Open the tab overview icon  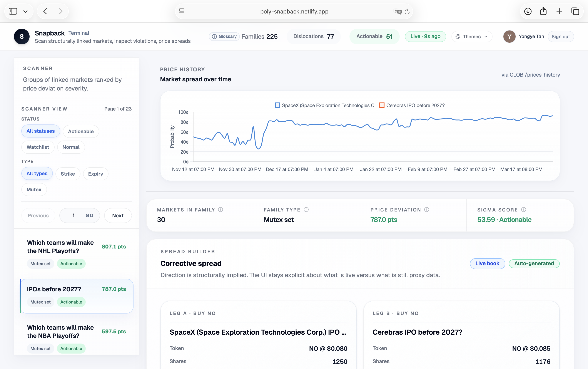[x=575, y=12]
